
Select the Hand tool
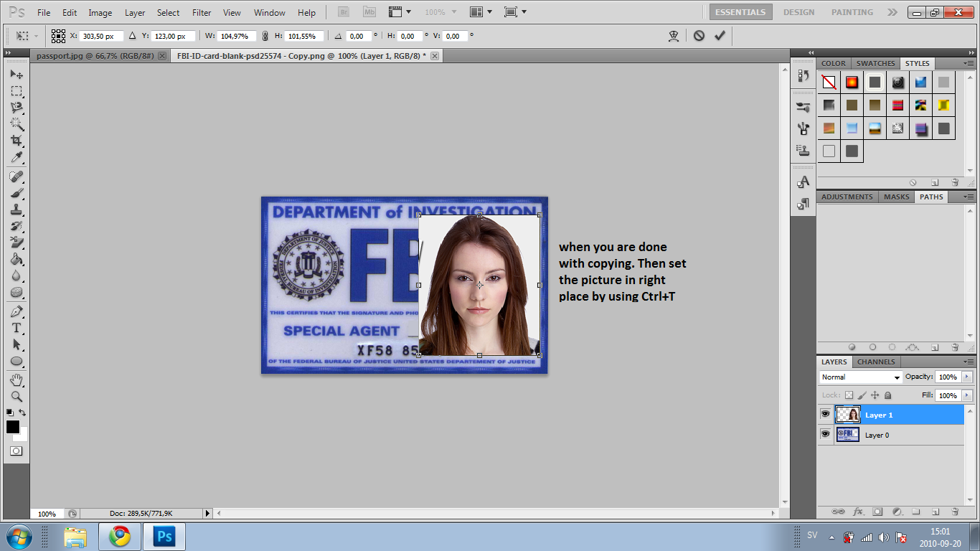point(17,380)
